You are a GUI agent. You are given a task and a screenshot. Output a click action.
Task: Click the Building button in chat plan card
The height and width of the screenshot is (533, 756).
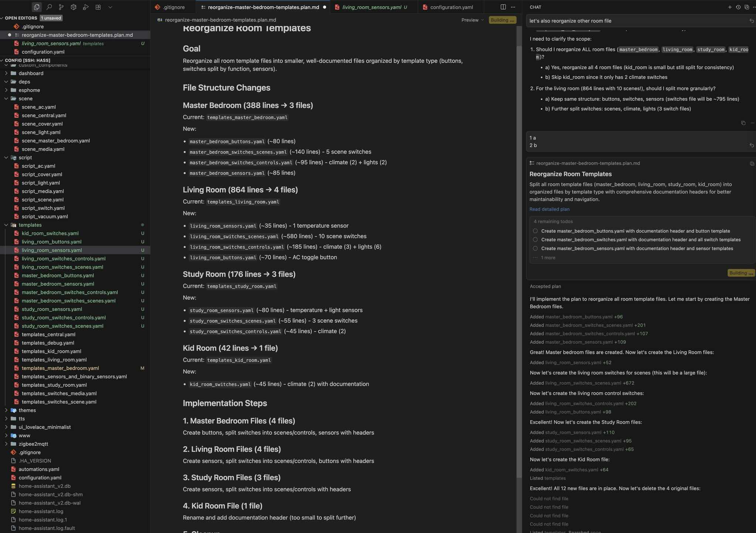click(741, 273)
